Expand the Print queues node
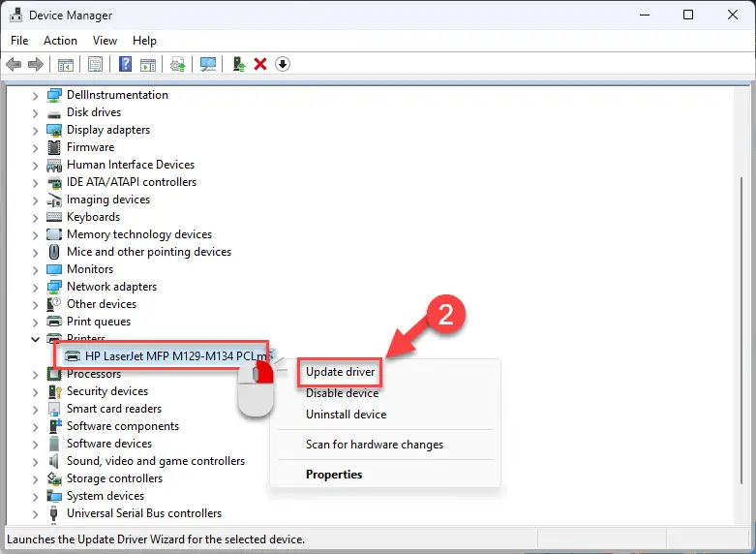 tap(35, 322)
